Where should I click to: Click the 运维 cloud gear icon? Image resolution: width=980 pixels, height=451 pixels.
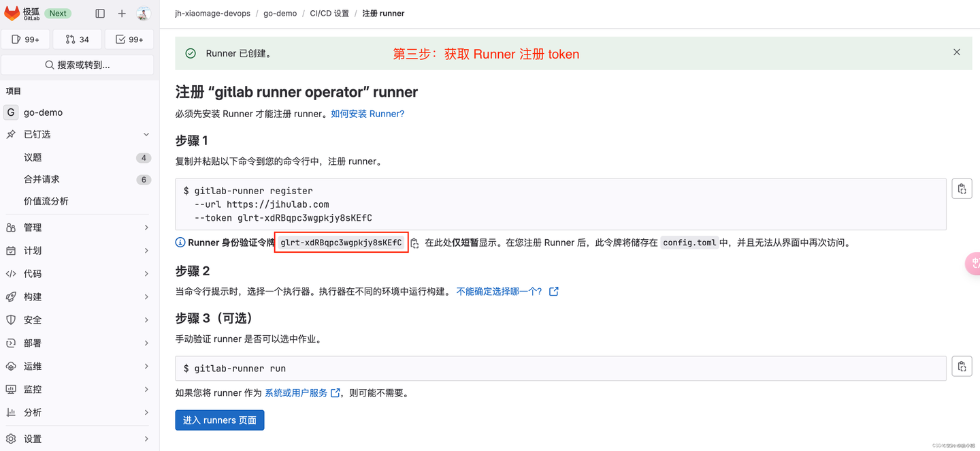click(x=11, y=367)
